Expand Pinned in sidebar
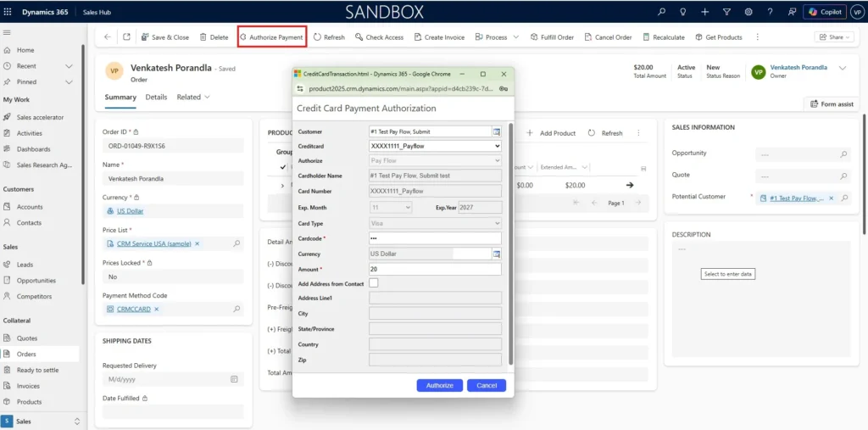Screen dimensions: 868x430 pyautogui.click(x=70, y=82)
